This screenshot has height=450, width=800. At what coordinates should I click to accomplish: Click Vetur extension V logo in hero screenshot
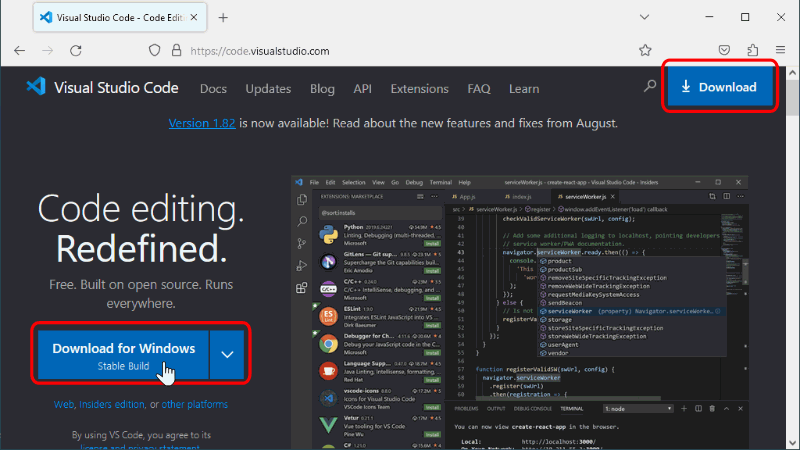click(x=329, y=425)
